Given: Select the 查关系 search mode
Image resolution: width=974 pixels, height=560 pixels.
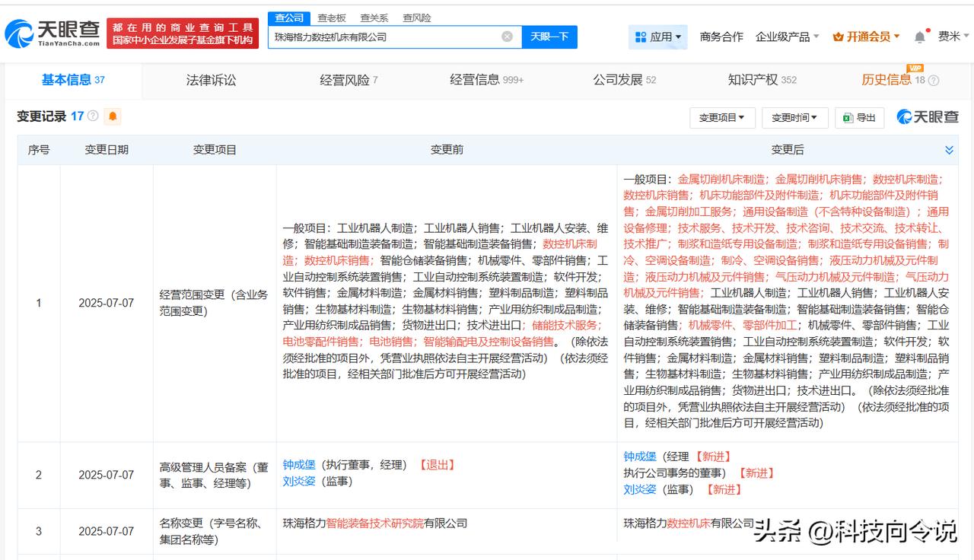Looking at the screenshot, I should (x=374, y=17).
